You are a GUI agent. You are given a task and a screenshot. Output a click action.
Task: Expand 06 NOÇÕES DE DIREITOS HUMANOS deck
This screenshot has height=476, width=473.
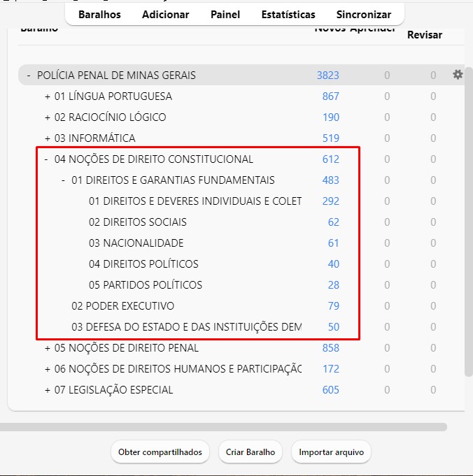(x=48, y=369)
